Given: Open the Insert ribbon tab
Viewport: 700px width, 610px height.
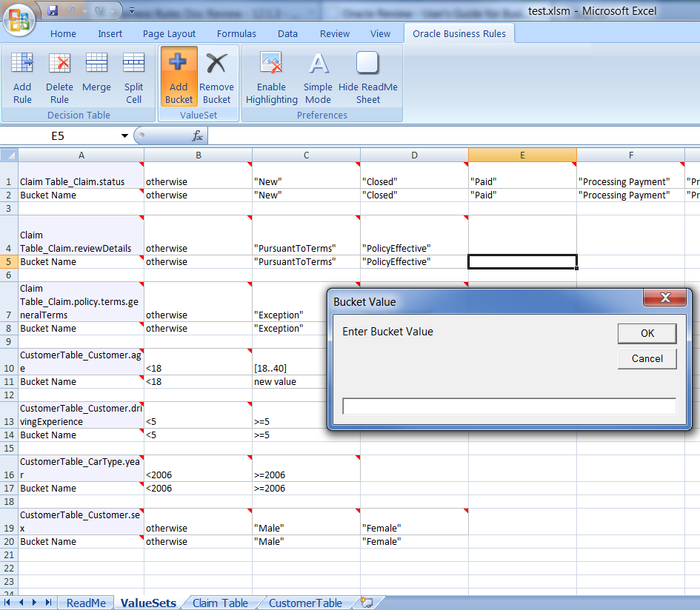Looking at the screenshot, I should (110, 34).
